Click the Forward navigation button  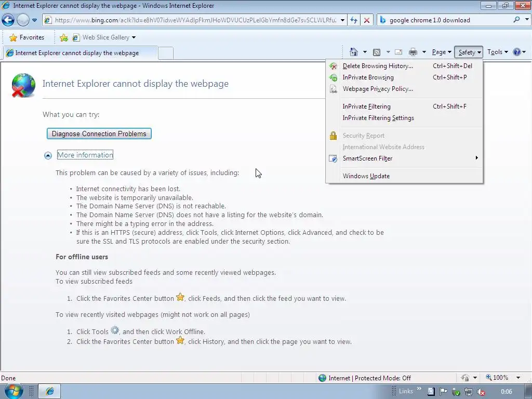pyautogui.click(x=23, y=20)
